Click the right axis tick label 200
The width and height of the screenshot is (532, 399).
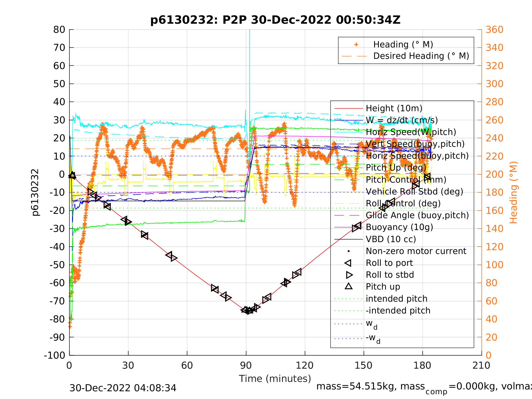(x=494, y=174)
